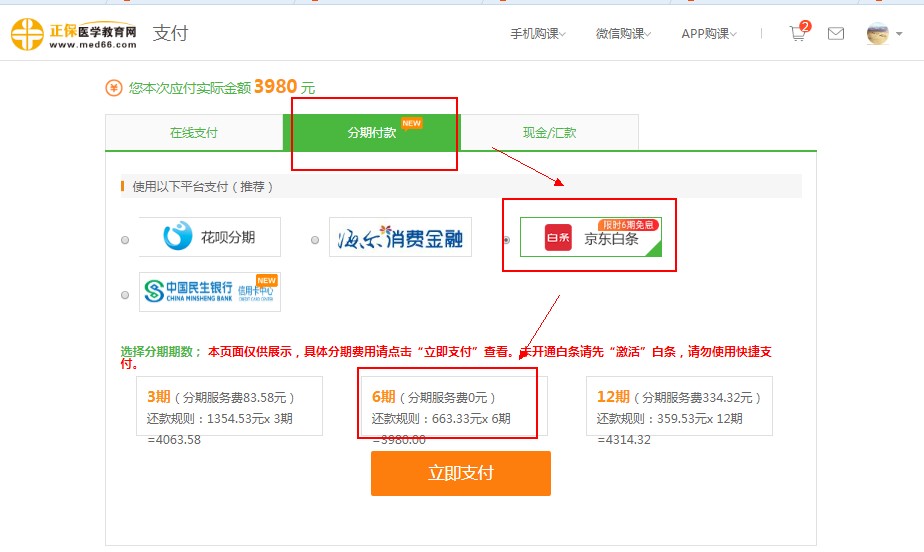Open the mail messages envelope icon
This screenshot has width=924, height=552.
pyautogui.click(x=836, y=34)
